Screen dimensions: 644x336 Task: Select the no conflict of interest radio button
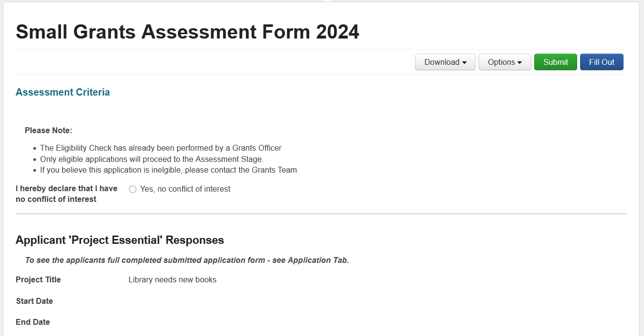(133, 189)
